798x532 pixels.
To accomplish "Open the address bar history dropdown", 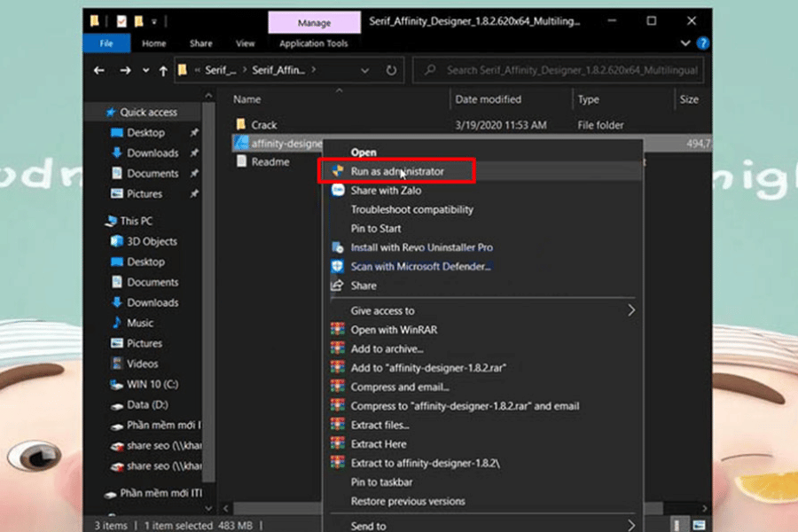I will point(365,70).
